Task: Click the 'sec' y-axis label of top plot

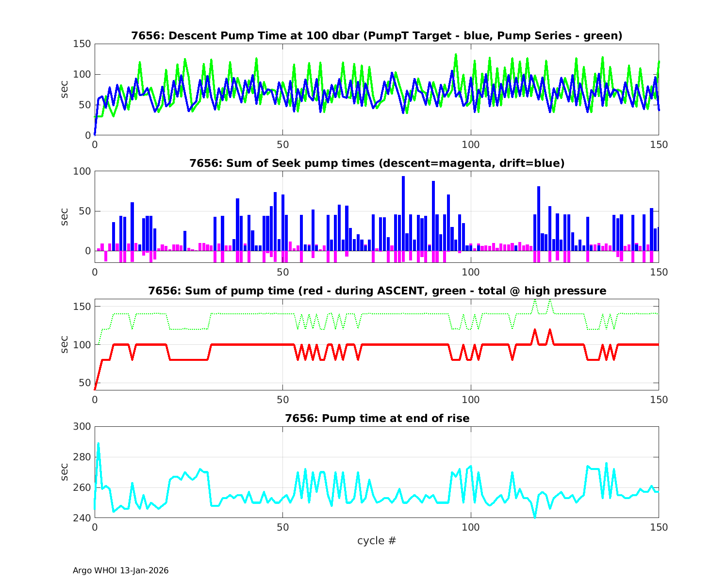Action: pyautogui.click(x=65, y=89)
